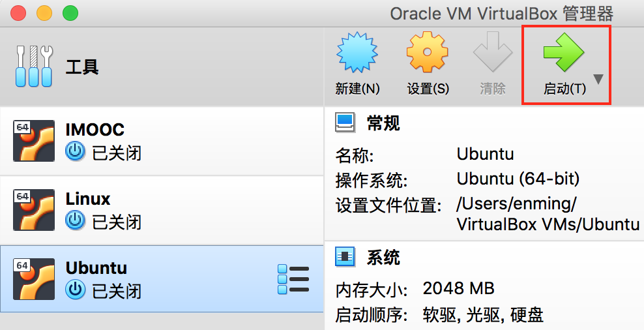Click the 工具 label
644x330 pixels.
82,67
